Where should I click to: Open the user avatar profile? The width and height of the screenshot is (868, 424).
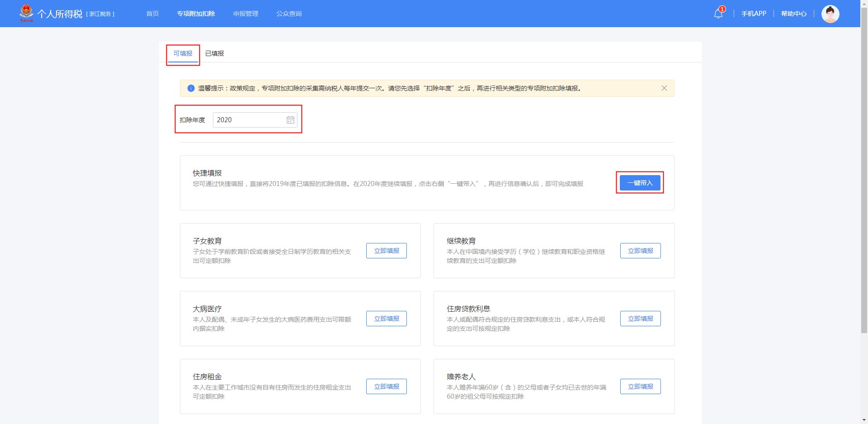pos(831,14)
